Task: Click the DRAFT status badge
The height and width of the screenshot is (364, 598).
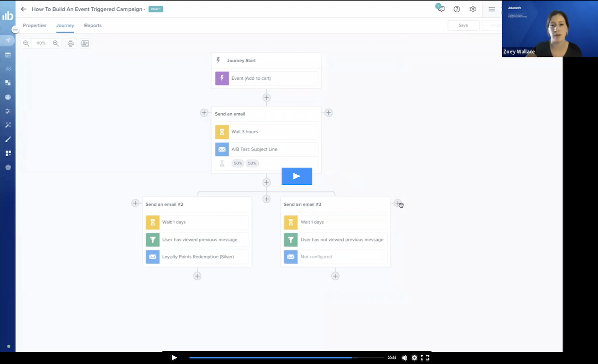Action: [x=156, y=9]
